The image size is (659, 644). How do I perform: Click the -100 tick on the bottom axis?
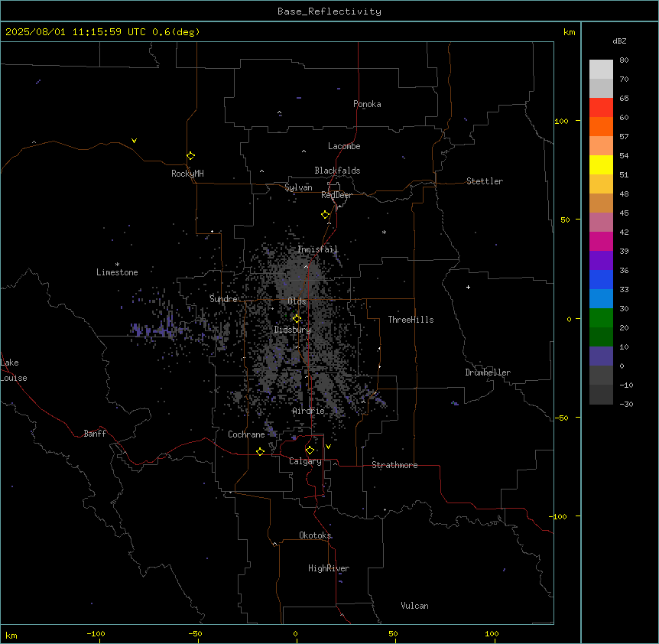coord(96,633)
